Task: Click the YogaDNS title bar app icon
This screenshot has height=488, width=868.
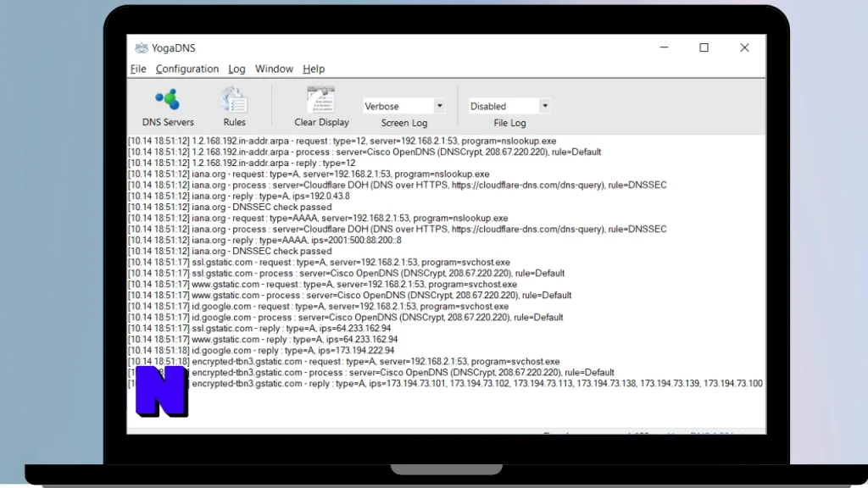Action: (x=142, y=48)
